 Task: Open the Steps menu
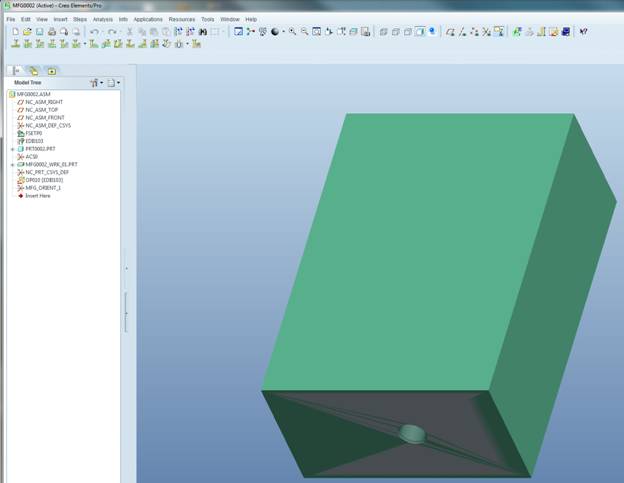(x=80, y=19)
